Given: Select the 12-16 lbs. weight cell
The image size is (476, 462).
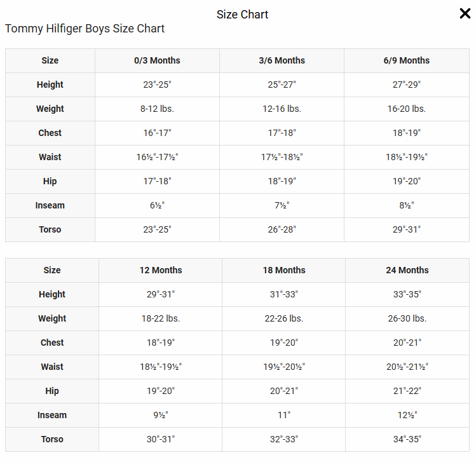Looking at the screenshot, I should click(x=282, y=109).
